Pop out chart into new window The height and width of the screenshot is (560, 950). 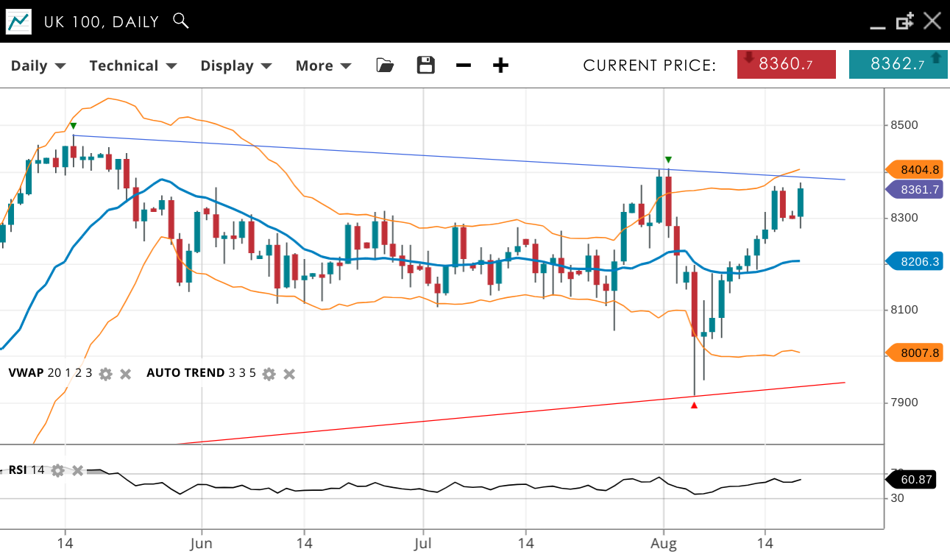coord(904,21)
